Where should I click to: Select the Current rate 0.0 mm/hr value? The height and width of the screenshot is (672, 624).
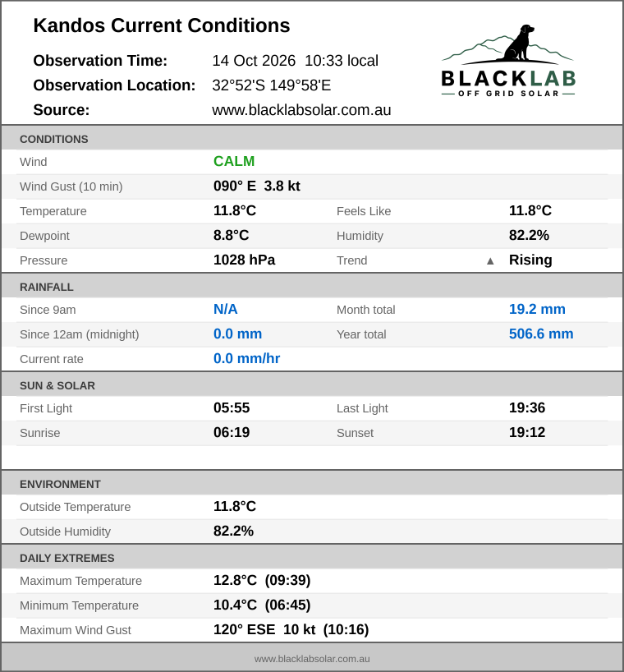pyautogui.click(x=246, y=358)
